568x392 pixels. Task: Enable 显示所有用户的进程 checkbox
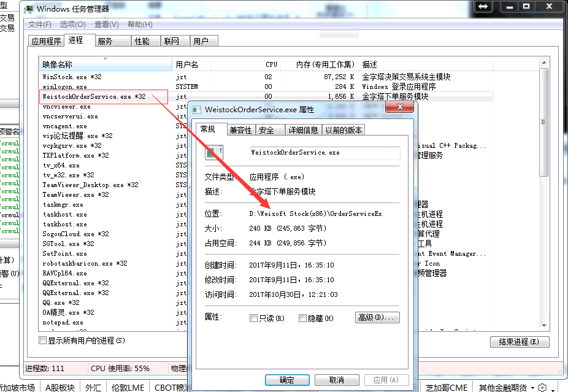[x=42, y=340]
